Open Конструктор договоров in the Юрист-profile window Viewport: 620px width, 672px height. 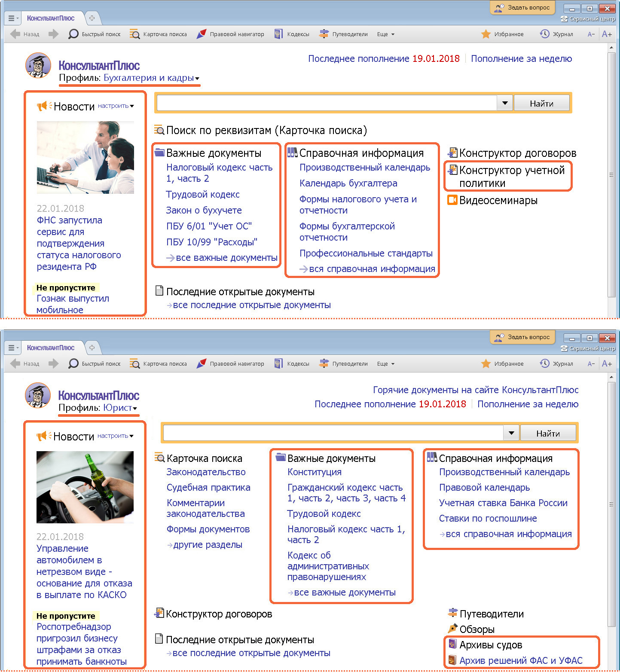pos(213,614)
